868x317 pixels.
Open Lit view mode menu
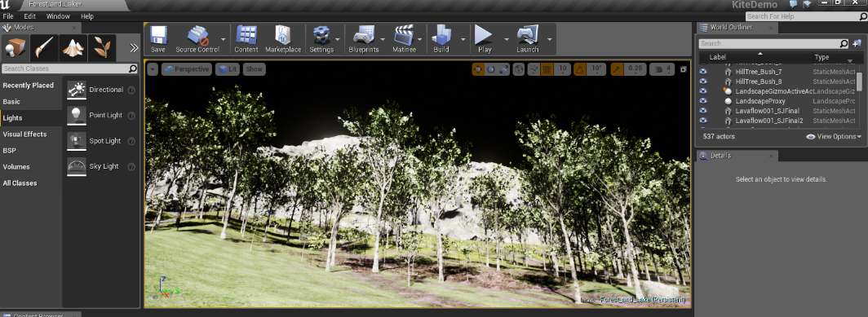(228, 69)
